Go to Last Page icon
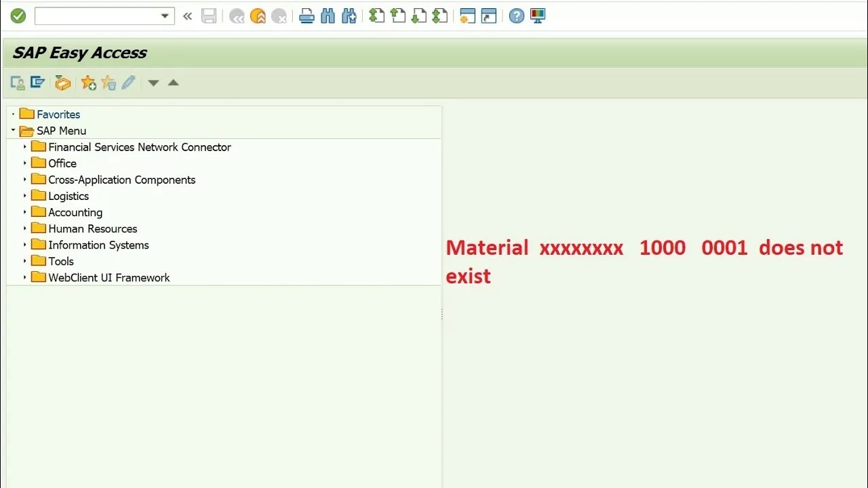The width and height of the screenshot is (868, 488). click(440, 16)
